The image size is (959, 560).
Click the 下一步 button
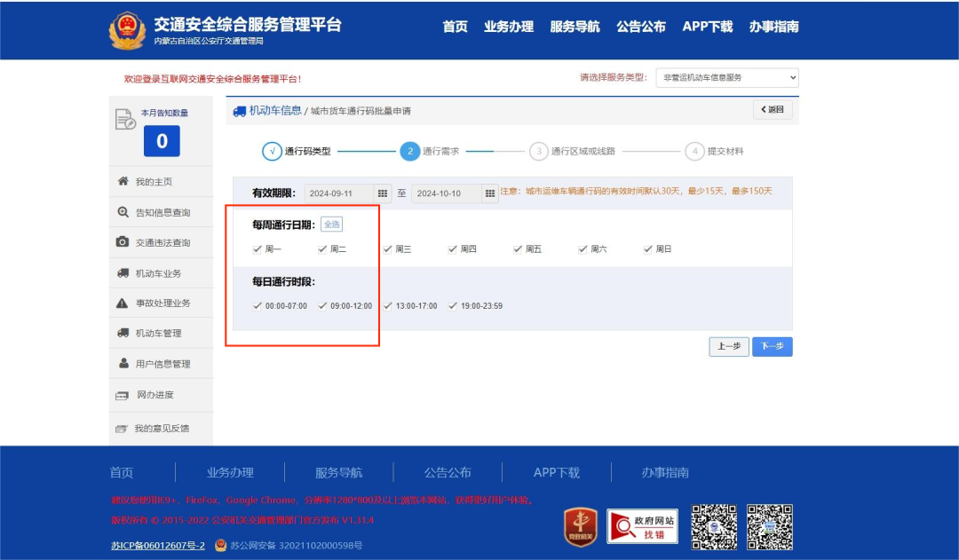click(772, 347)
